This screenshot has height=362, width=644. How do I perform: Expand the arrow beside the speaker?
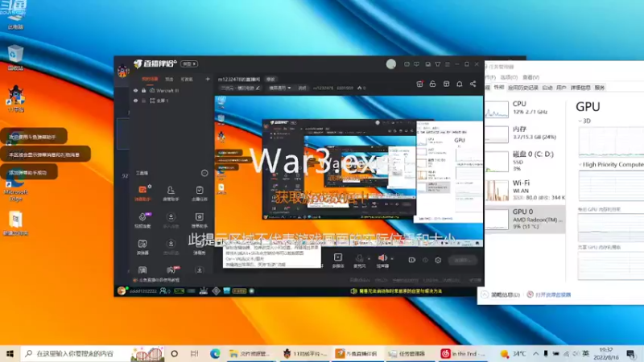(x=392, y=258)
